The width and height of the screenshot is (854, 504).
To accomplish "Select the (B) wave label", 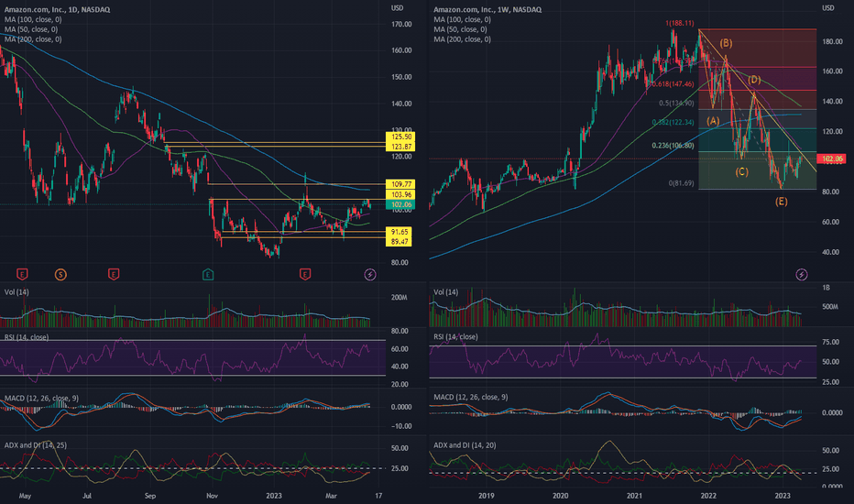I will (x=726, y=43).
